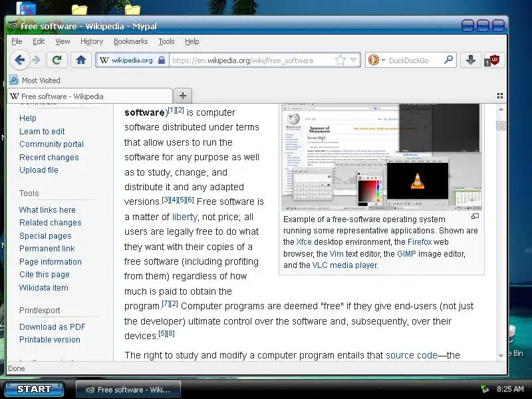The width and height of the screenshot is (532, 399).
Task: Open the Firefox link in the caption
Action: [x=420, y=242]
